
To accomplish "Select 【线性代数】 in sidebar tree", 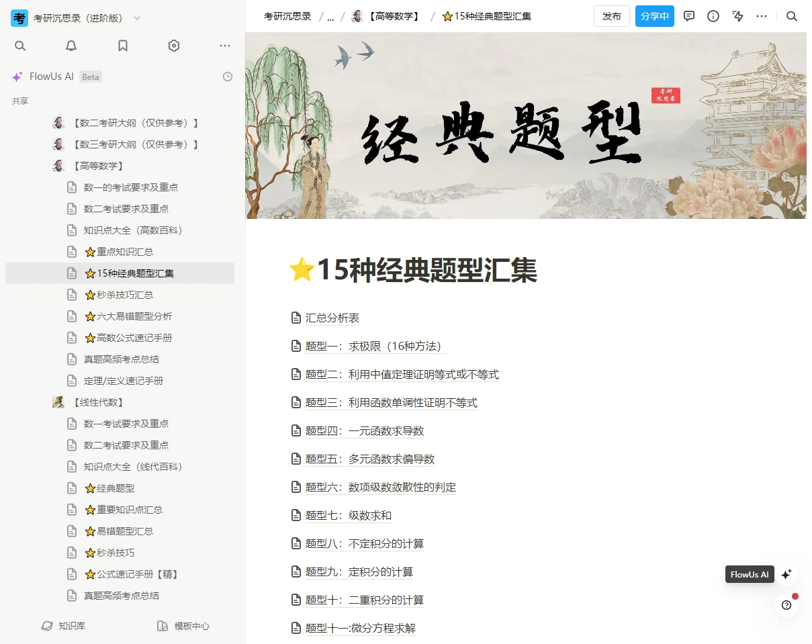I will coord(98,402).
